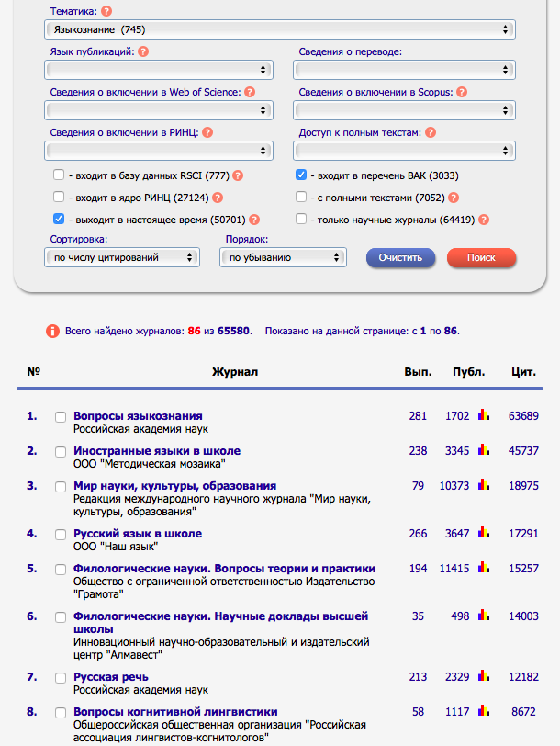Open Сортировка dropdown (по числу цитирований)
This screenshot has width=560, height=746.
[x=122, y=257]
